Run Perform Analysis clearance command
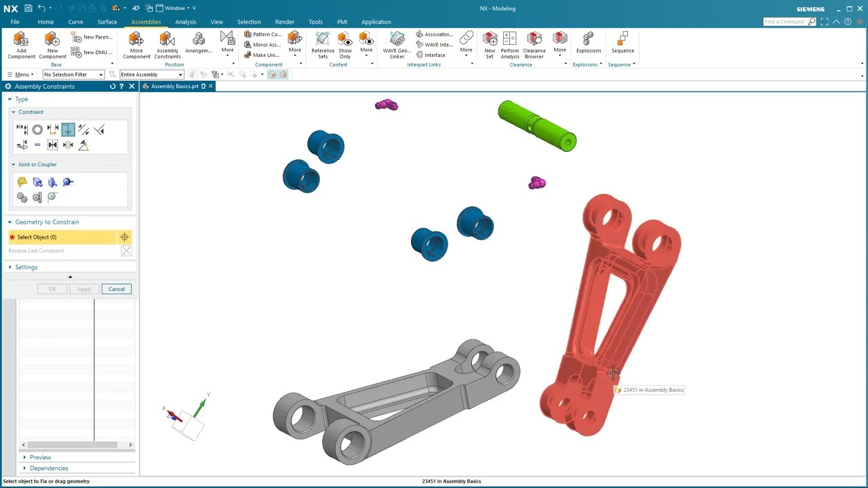Viewport: 868px width, 488px height. (510, 45)
